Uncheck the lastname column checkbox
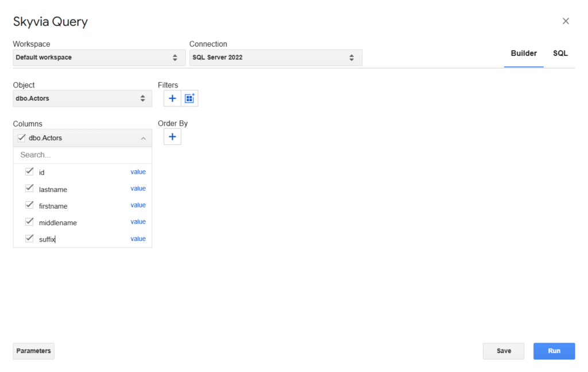588x372 pixels. 29,189
